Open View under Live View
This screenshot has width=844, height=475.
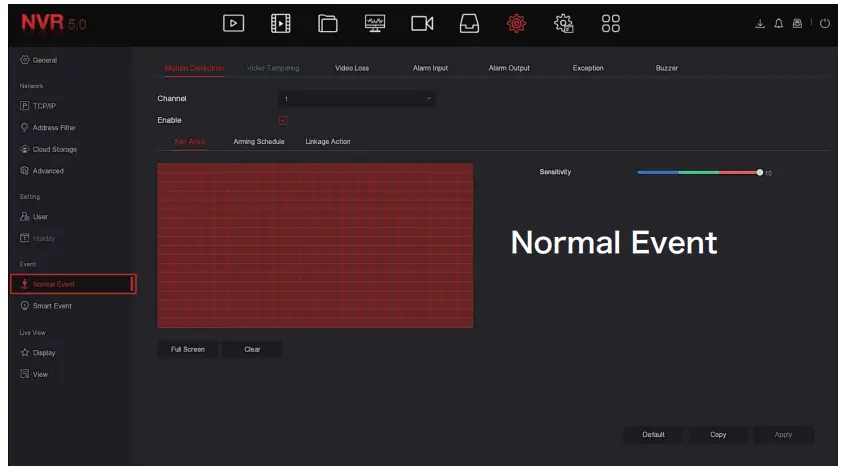[34, 374]
